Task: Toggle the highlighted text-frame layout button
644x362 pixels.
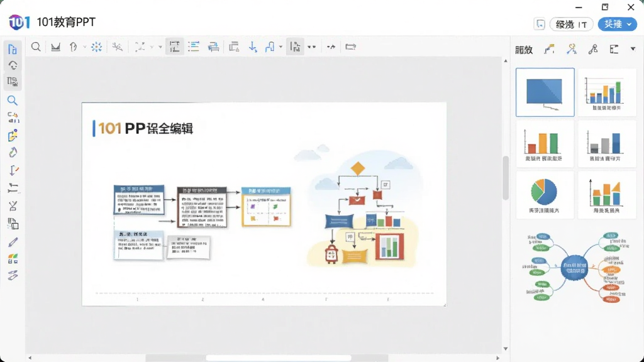Action: tap(175, 47)
